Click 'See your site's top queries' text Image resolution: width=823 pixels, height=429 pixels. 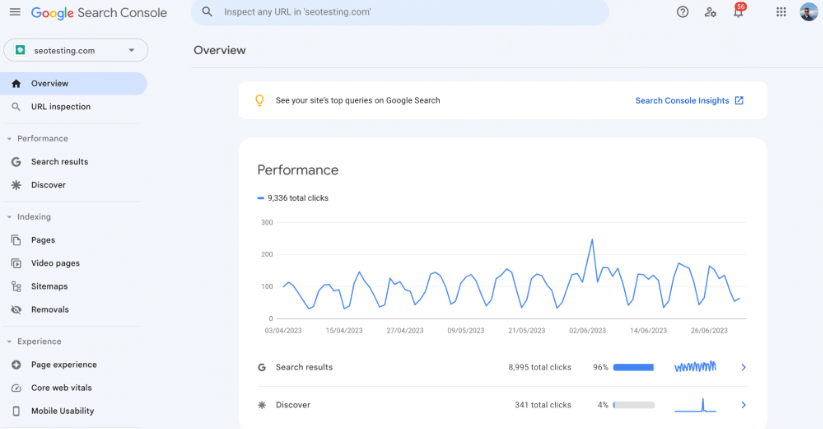[358, 100]
